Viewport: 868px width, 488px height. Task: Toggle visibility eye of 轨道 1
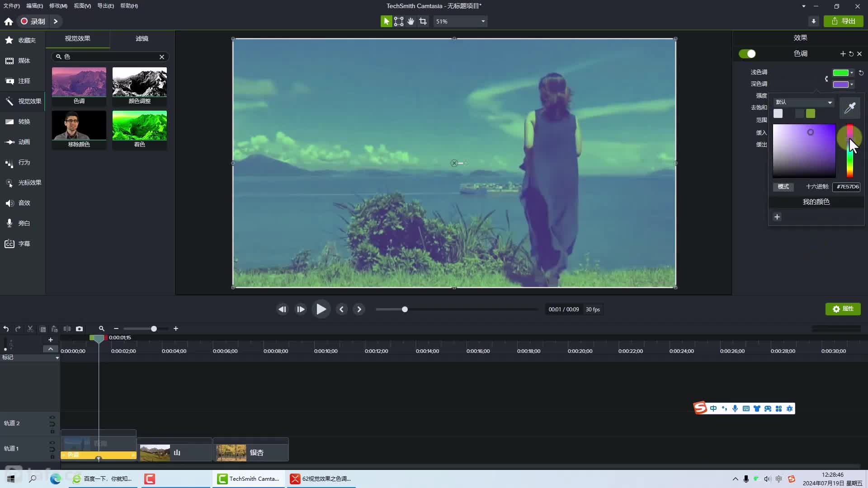click(52, 443)
